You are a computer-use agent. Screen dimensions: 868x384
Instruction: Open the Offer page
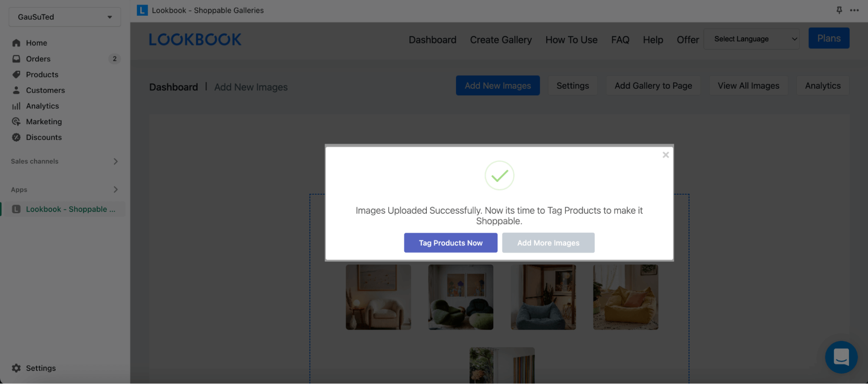click(688, 40)
